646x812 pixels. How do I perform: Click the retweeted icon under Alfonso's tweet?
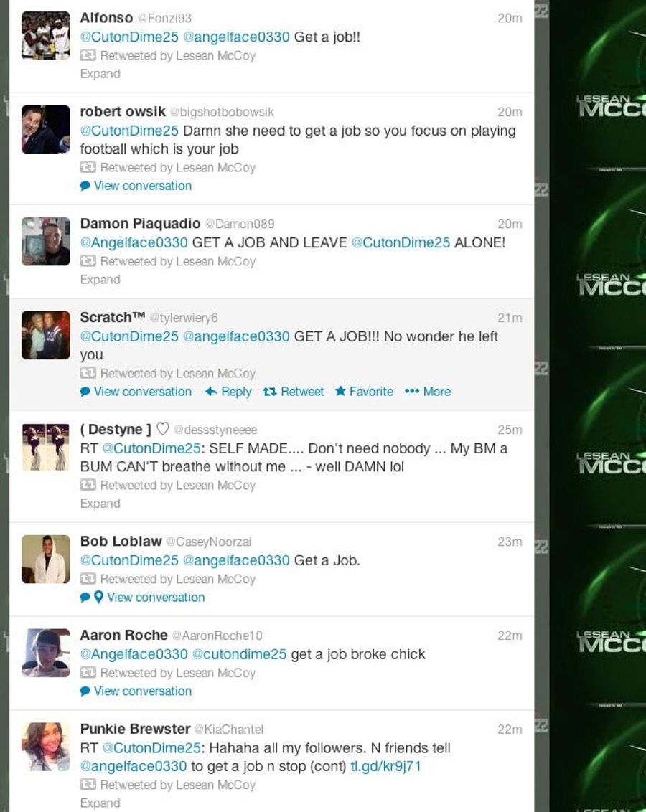point(88,55)
